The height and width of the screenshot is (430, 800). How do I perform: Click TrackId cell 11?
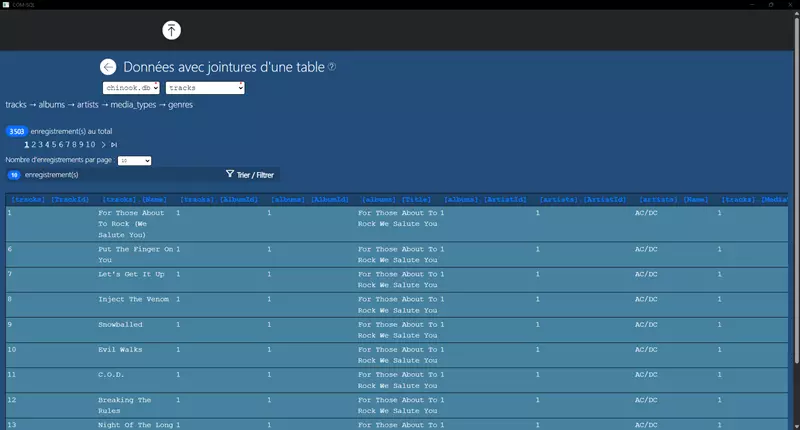[12, 374]
